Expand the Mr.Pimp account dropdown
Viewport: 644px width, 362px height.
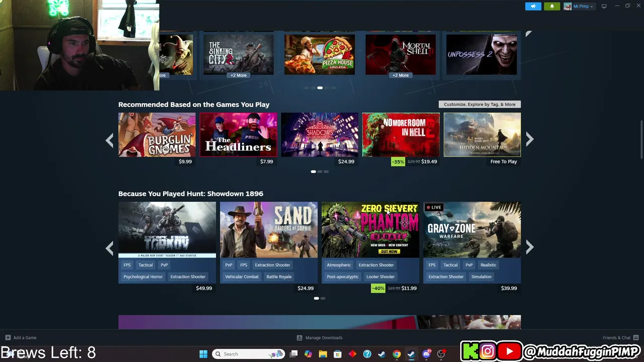[592, 7]
